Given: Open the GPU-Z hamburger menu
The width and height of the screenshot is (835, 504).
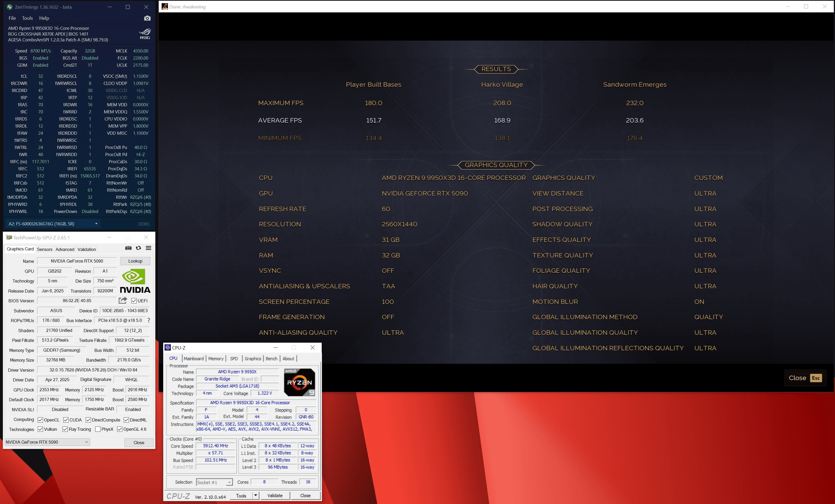Looking at the screenshot, I should (x=148, y=248).
